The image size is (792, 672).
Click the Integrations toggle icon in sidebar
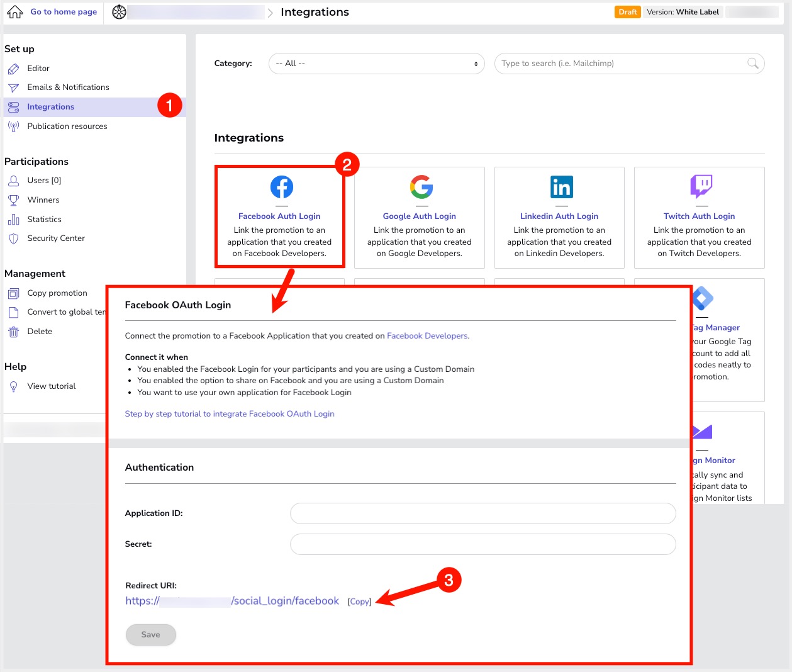(x=13, y=107)
